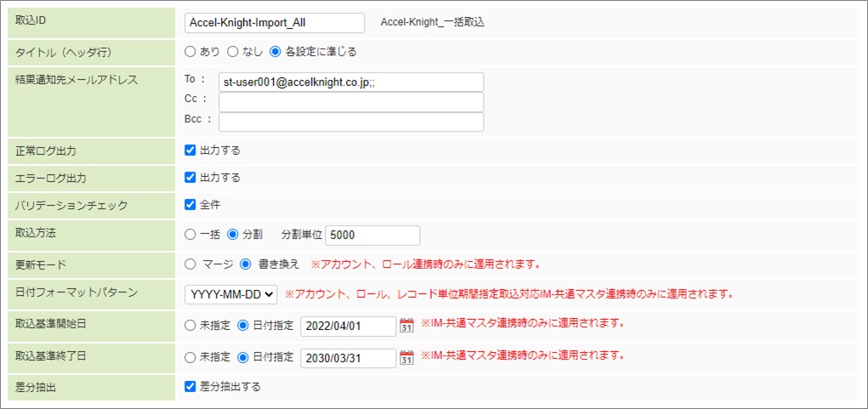Choose 分割 import method radio

pyautogui.click(x=232, y=234)
